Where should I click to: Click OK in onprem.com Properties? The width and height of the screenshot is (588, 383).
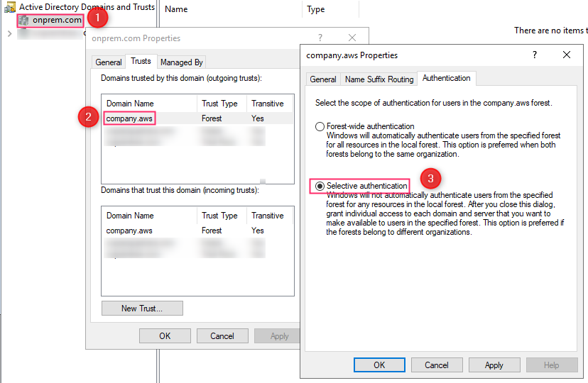click(165, 335)
